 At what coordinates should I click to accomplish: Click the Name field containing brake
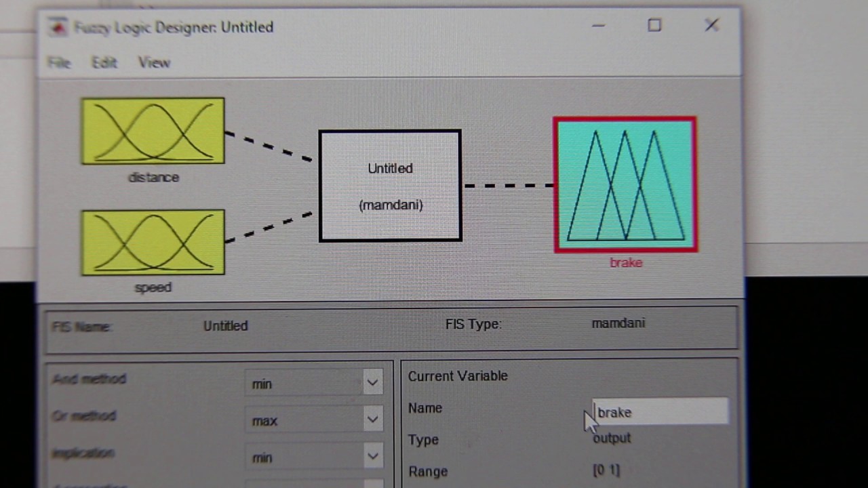point(660,412)
